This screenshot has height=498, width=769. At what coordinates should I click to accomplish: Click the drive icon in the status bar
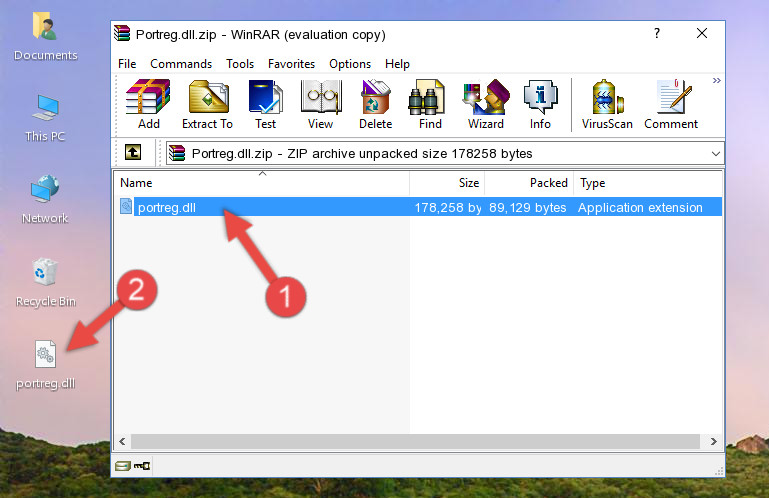tap(123, 466)
